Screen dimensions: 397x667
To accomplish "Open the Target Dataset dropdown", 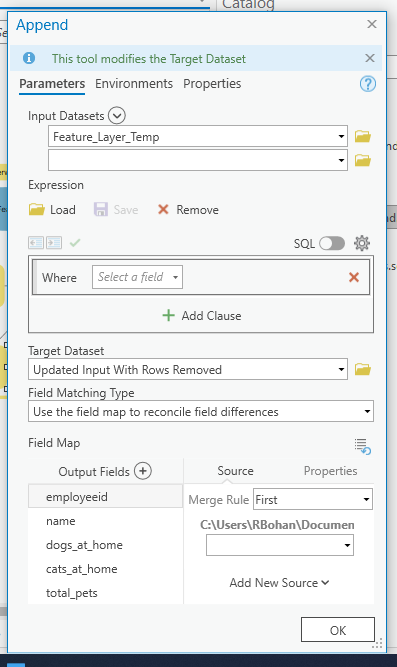I will [341, 369].
